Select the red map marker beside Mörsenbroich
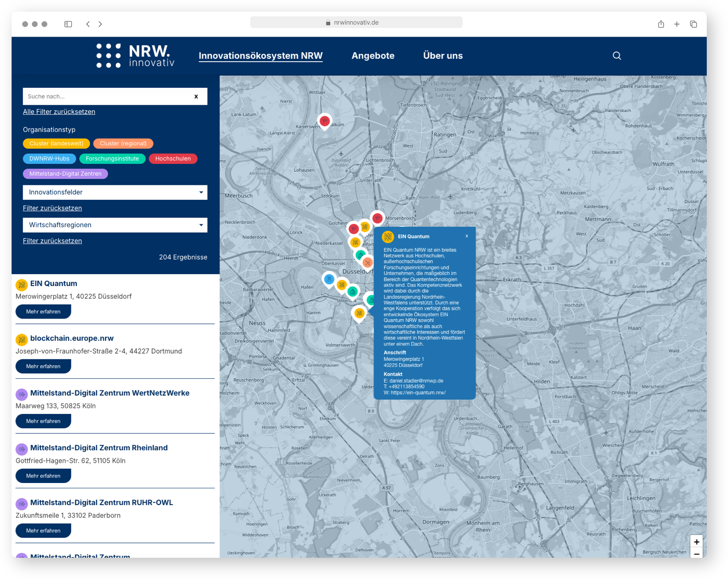The width and height of the screenshot is (728, 579). [378, 219]
